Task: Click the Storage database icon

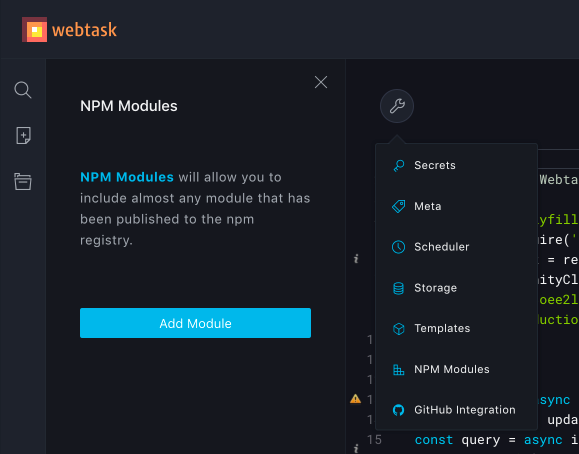Action: click(398, 288)
